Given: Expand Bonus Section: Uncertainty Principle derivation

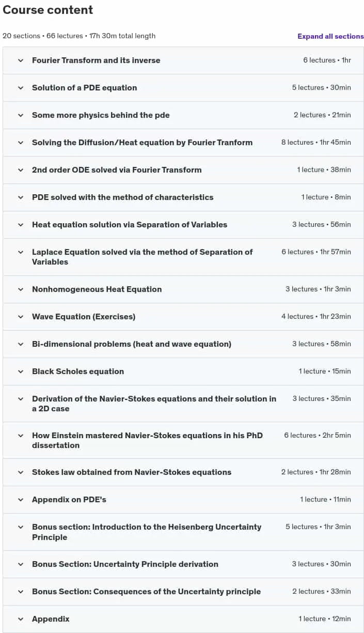Looking at the screenshot, I should (183, 564).
